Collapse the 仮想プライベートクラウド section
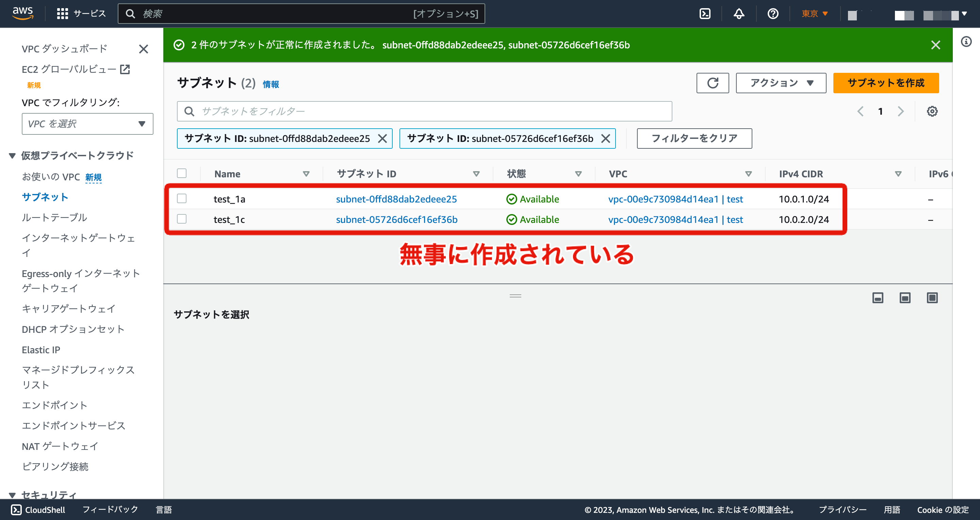Screen dimensions: 980x520 [12, 156]
